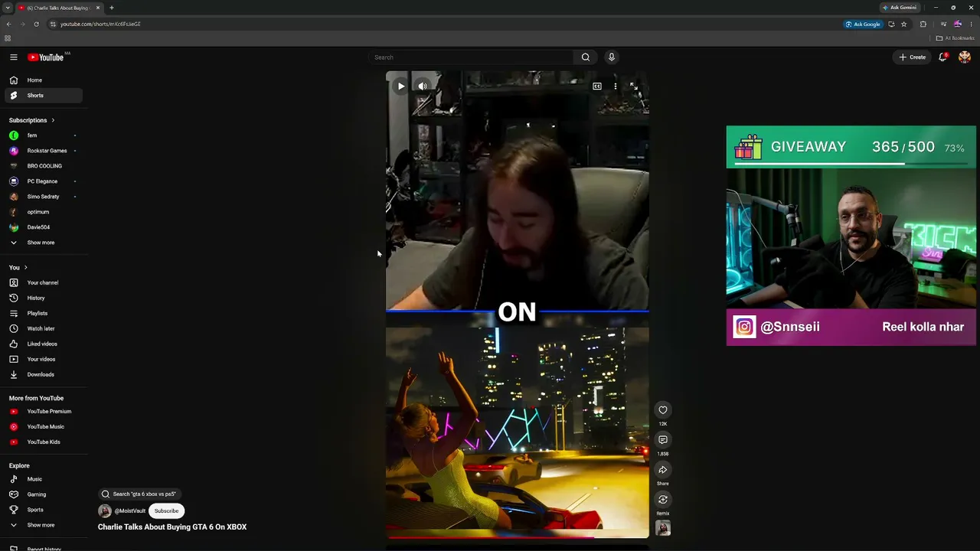Open Your videos
This screenshot has width=980, height=551.
44,360
